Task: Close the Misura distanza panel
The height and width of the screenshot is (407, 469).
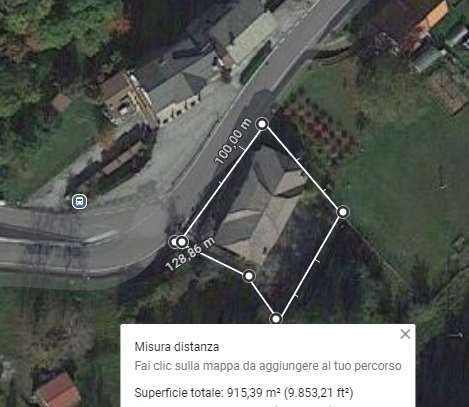Action: pos(405,334)
